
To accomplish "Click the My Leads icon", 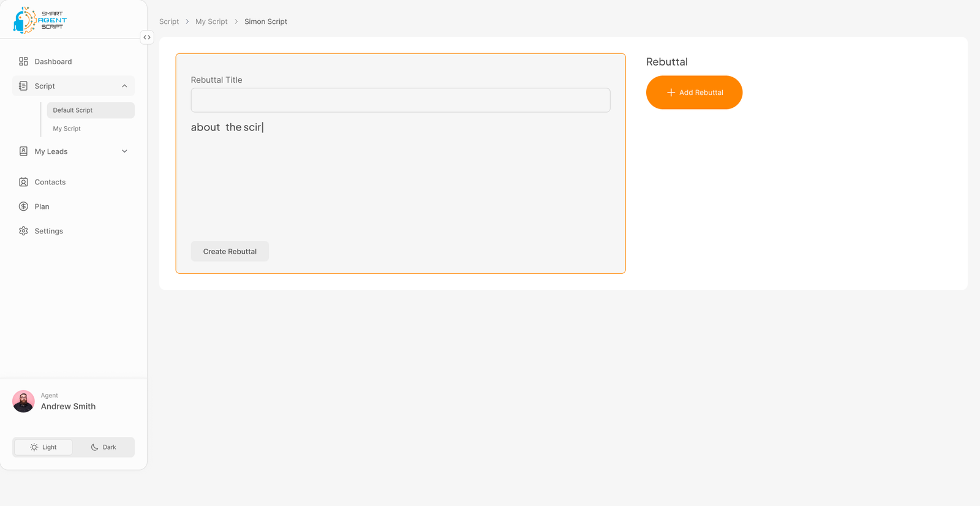I will 23,151.
